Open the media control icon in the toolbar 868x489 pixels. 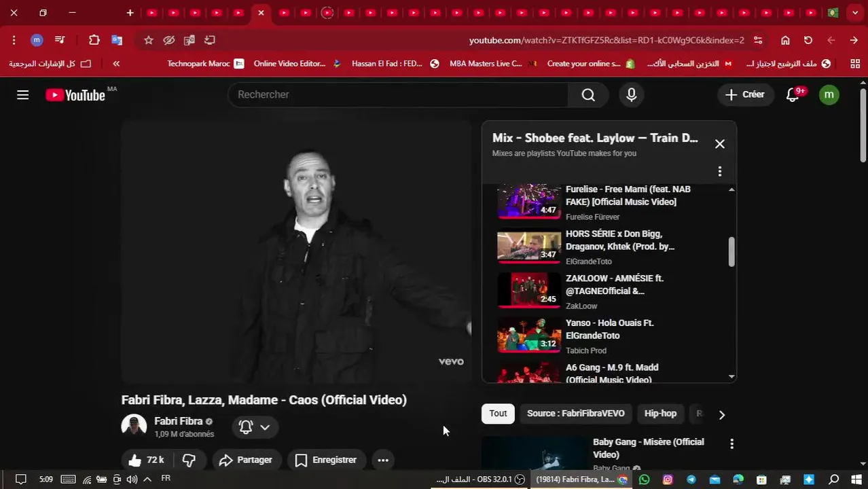(60, 40)
